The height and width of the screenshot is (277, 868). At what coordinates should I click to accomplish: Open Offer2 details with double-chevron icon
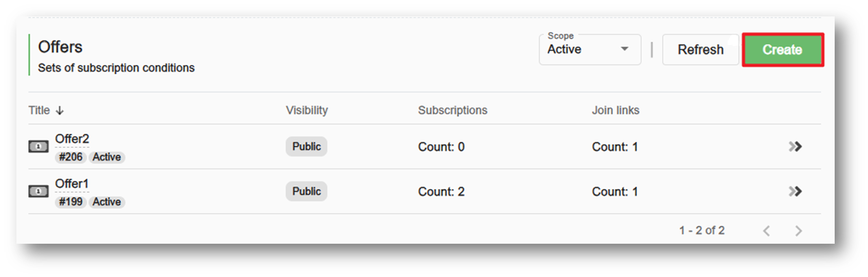[x=795, y=146]
